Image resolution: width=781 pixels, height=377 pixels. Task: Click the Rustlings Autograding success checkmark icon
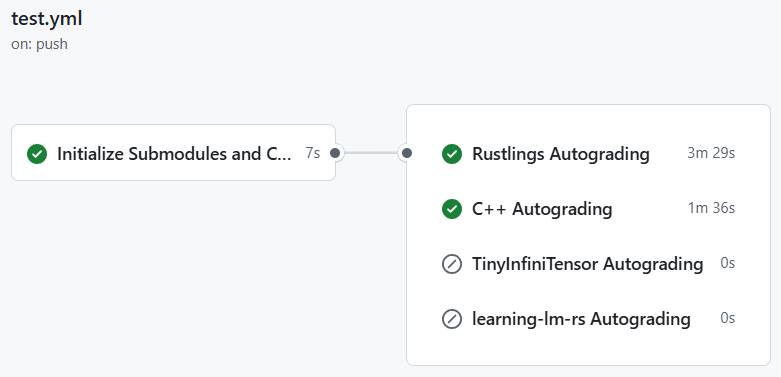tap(452, 154)
